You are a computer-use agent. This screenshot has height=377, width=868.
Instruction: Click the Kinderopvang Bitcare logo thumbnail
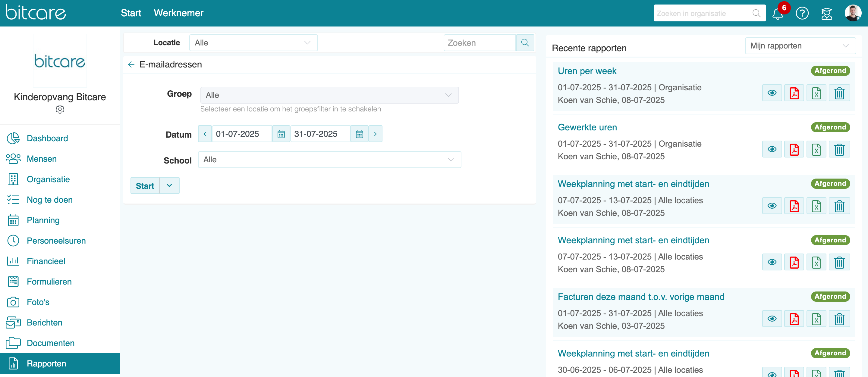click(60, 61)
